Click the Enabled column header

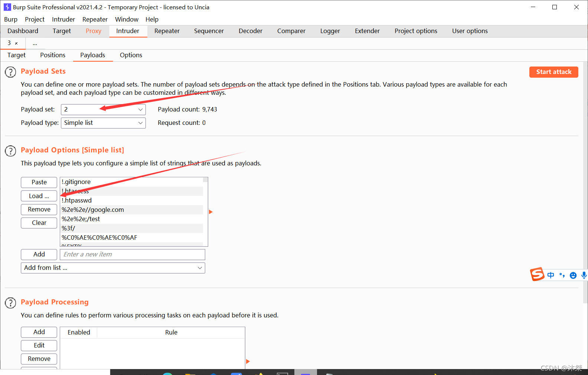click(79, 333)
